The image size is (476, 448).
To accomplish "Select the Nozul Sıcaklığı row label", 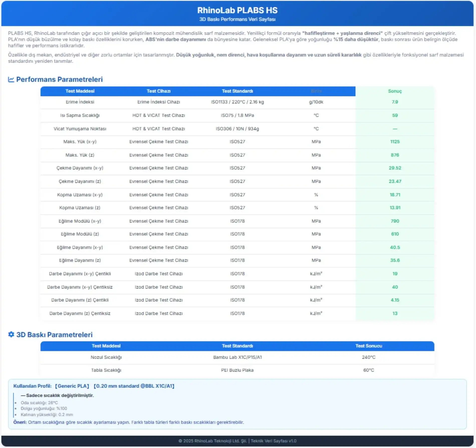I will 106,357.
